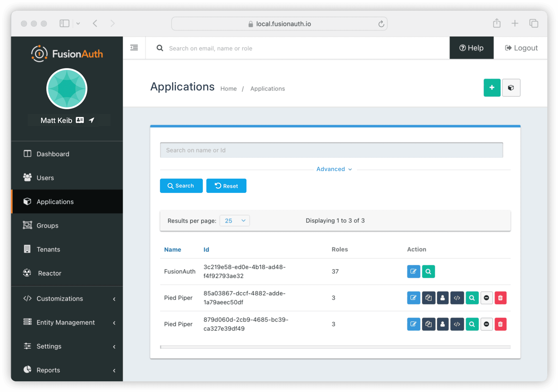Open the browser sidebar chevron dropdown
The image size is (558, 392).
click(x=78, y=24)
